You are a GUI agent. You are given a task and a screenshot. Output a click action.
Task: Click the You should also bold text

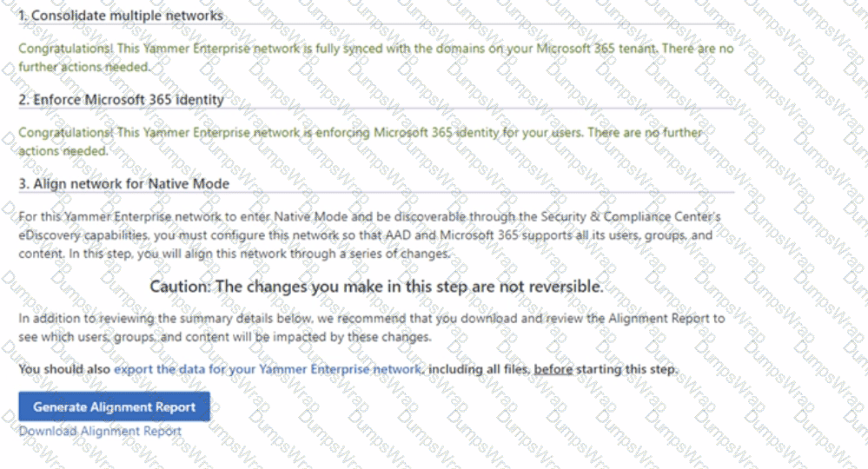[x=64, y=370]
